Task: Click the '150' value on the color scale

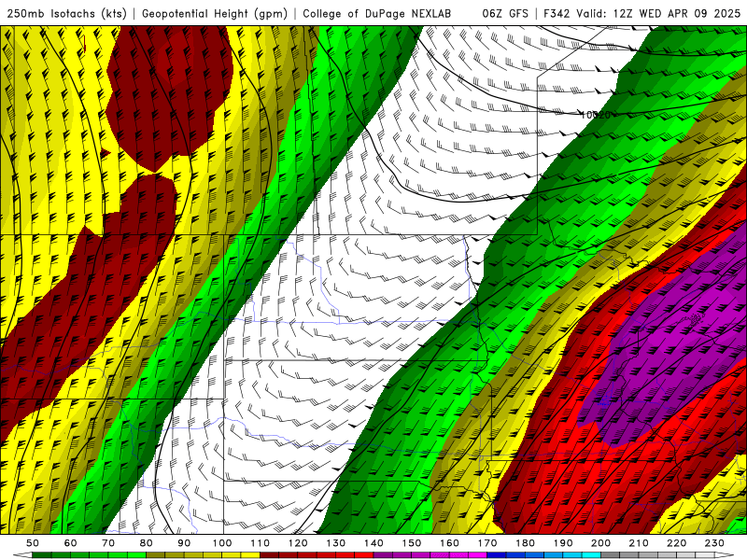Action: click(x=412, y=543)
